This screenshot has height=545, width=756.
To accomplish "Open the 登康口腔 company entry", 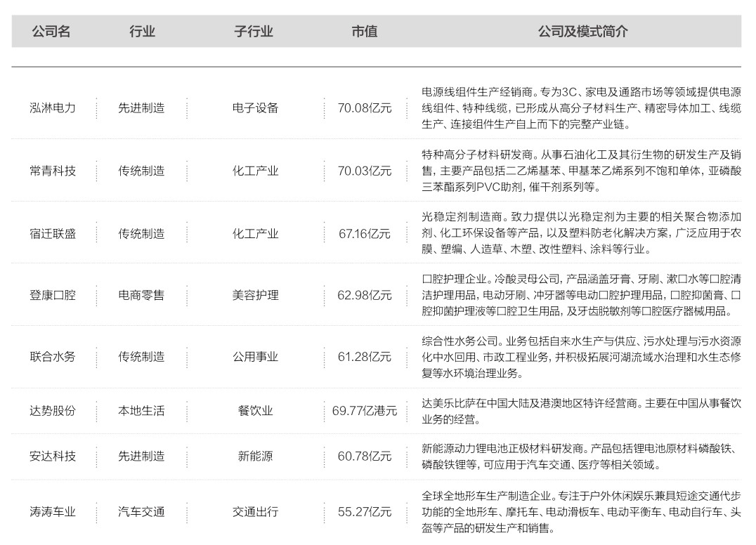I will click(x=53, y=295).
